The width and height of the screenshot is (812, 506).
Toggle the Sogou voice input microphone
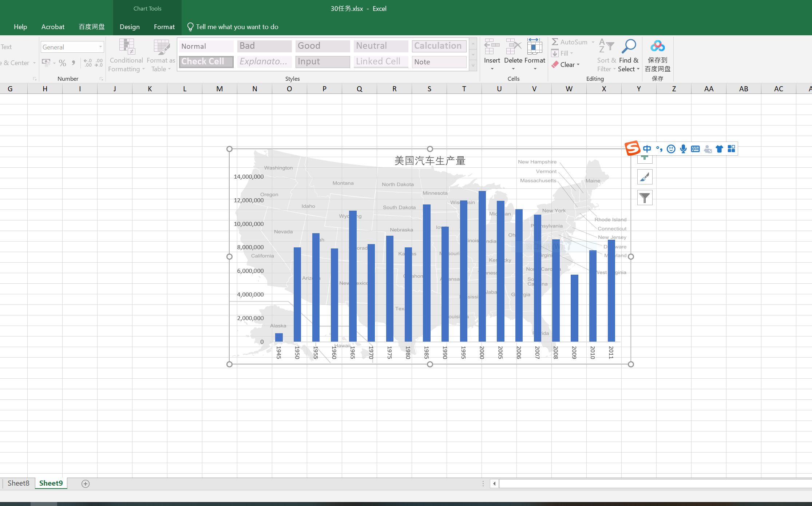(683, 149)
